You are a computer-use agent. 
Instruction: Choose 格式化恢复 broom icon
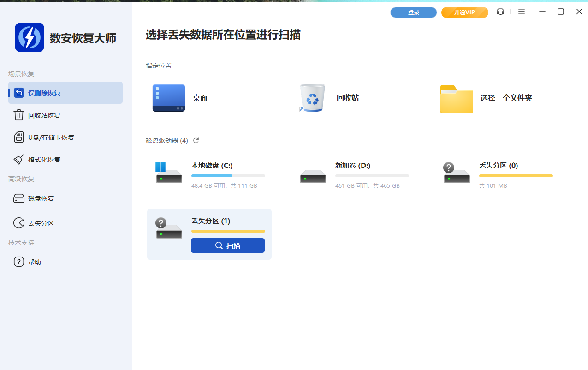click(x=18, y=159)
